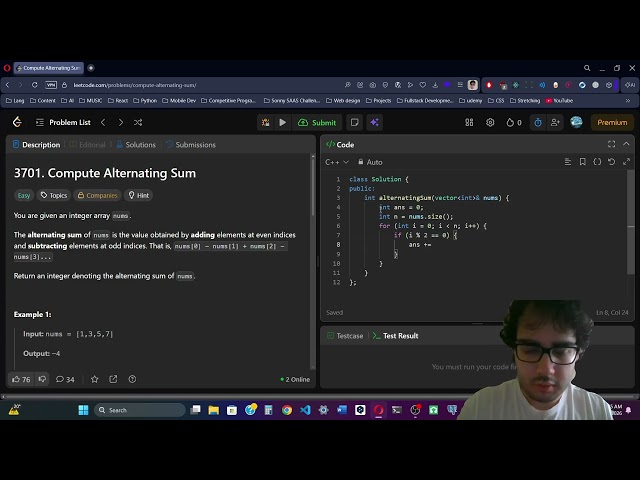The height and width of the screenshot is (480, 640).
Task: Click the help question mark icon
Action: pos(132,379)
